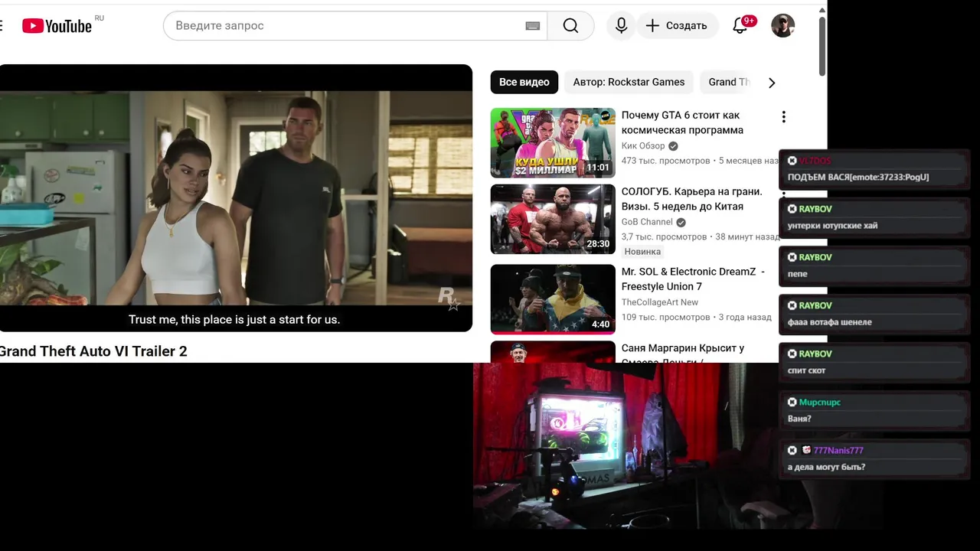Open Mr. SOL Freestyle Union 7 thumbnail
This screenshot has height=551, width=980.
click(553, 299)
